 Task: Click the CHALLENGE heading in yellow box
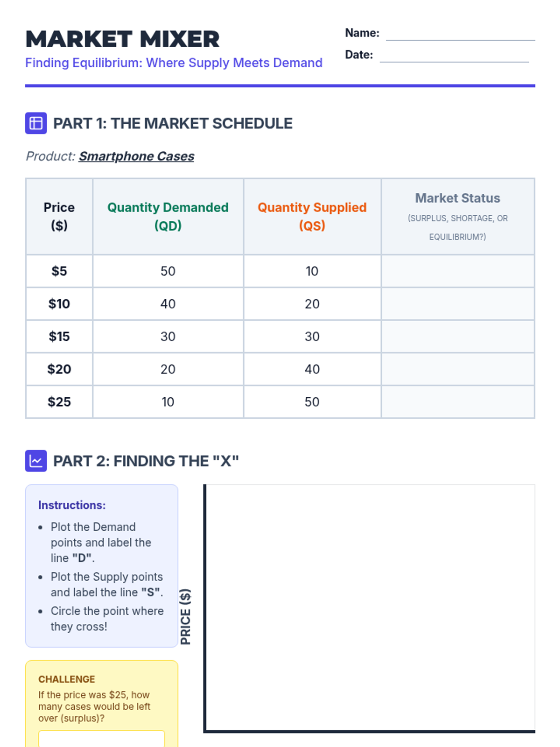coord(67,679)
